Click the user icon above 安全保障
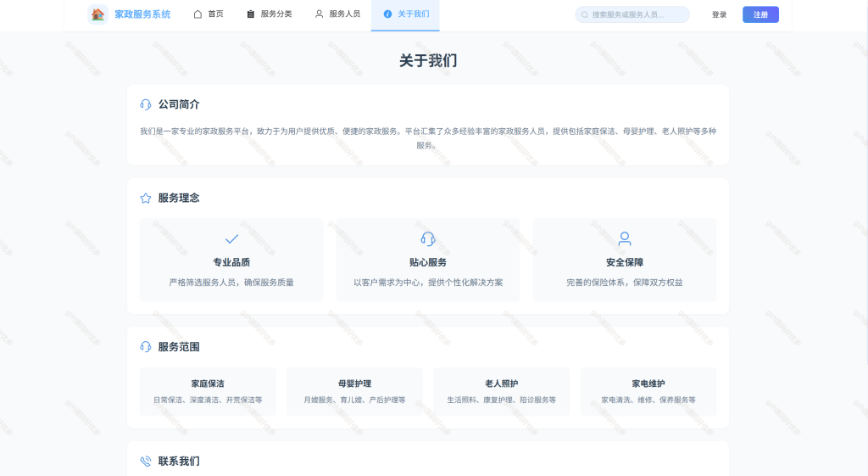Image resolution: width=868 pixels, height=476 pixels. pos(625,238)
